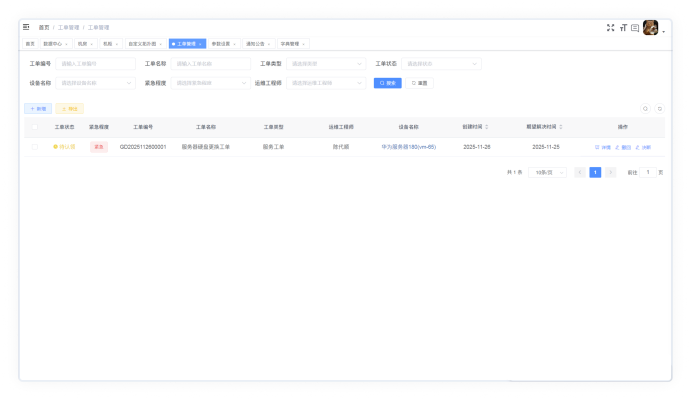Close the 机柜 tab with its x

pos(116,44)
